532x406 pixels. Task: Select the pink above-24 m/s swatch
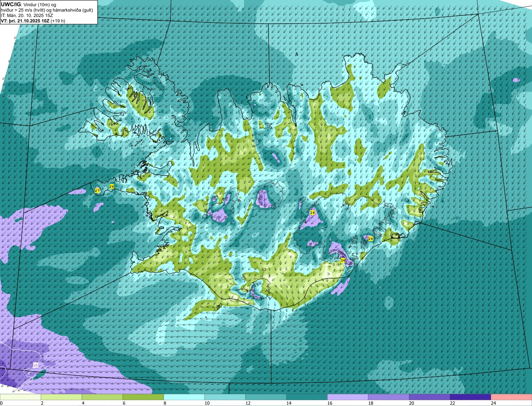pos(512,397)
